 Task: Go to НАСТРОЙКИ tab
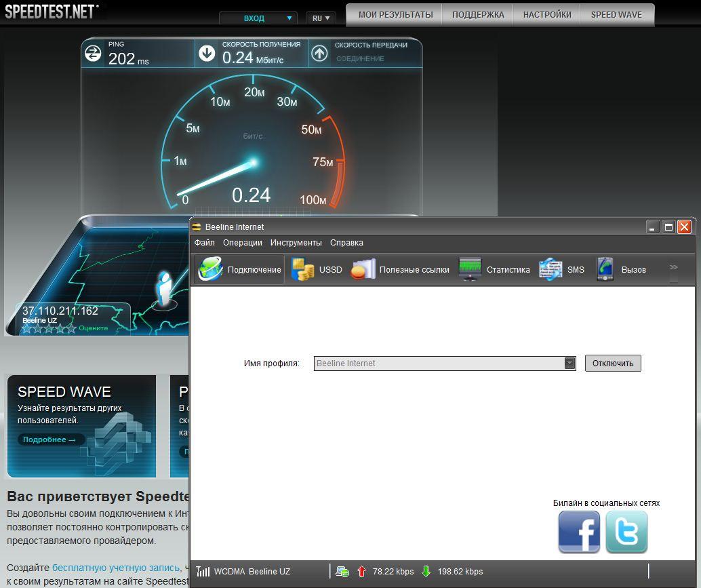point(547,15)
